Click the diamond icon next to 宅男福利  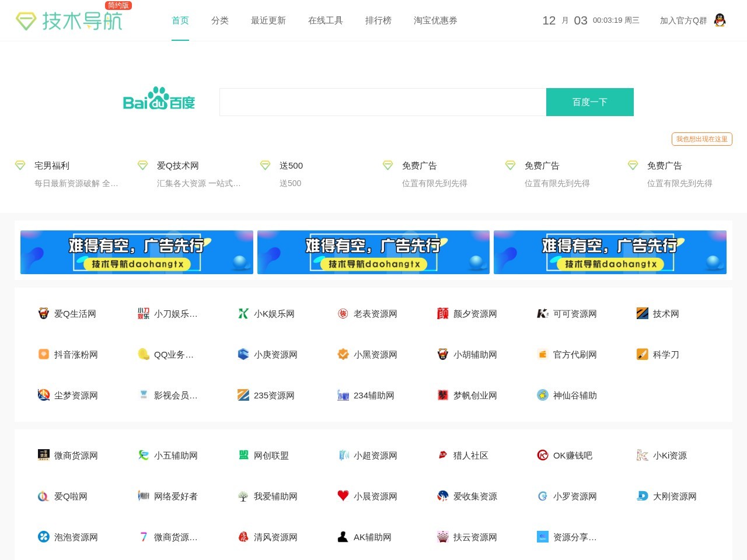[x=20, y=165]
